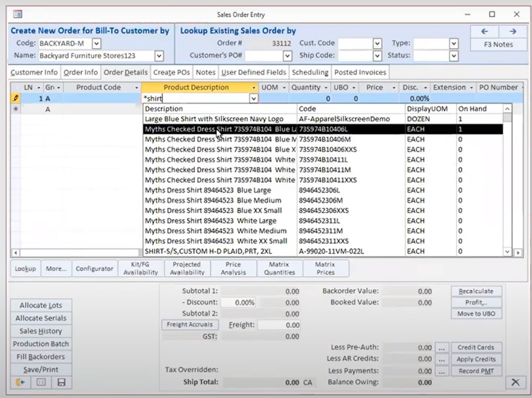
Task: Switch to the Posted Invoices tab
Action: click(x=360, y=72)
